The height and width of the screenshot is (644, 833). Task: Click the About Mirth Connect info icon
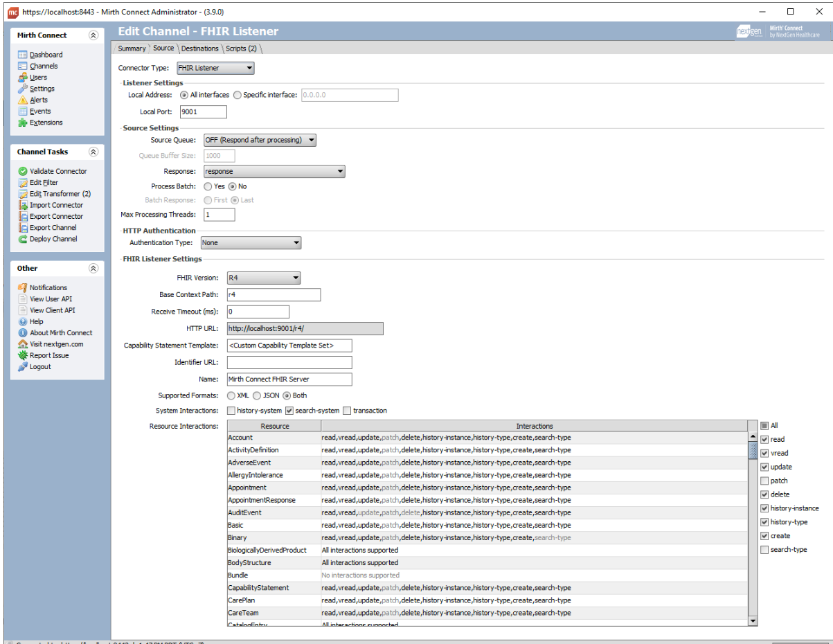(23, 332)
